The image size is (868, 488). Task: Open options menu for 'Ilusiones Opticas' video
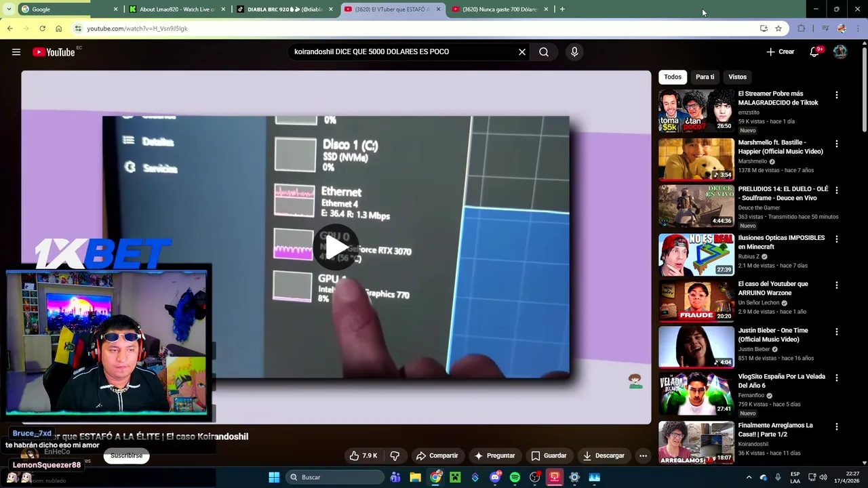tap(836, 239)
